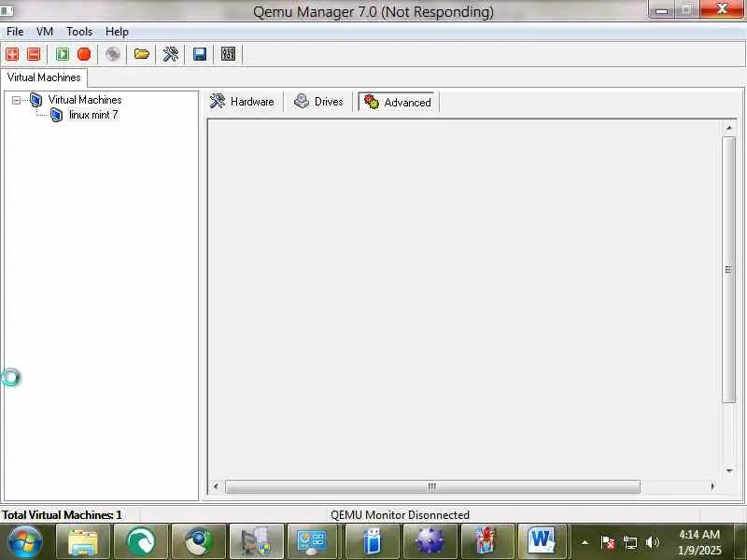Open the Tools menu
This screenshot has width=747, height=560.
pyautogui.click(x=79, y=32)
